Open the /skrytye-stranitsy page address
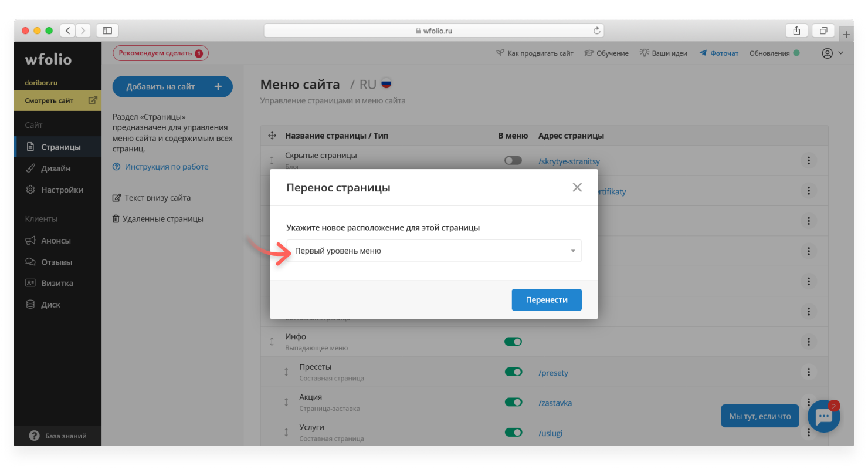Screen dimensions: 868x469 (569, 161)
